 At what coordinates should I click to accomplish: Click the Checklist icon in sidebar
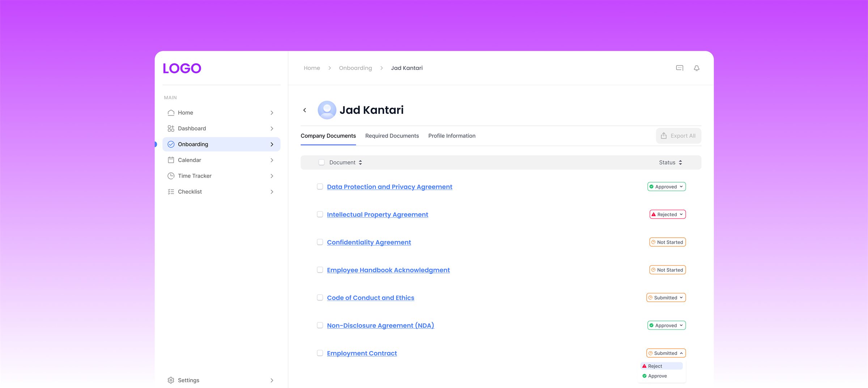pos(171,192)
